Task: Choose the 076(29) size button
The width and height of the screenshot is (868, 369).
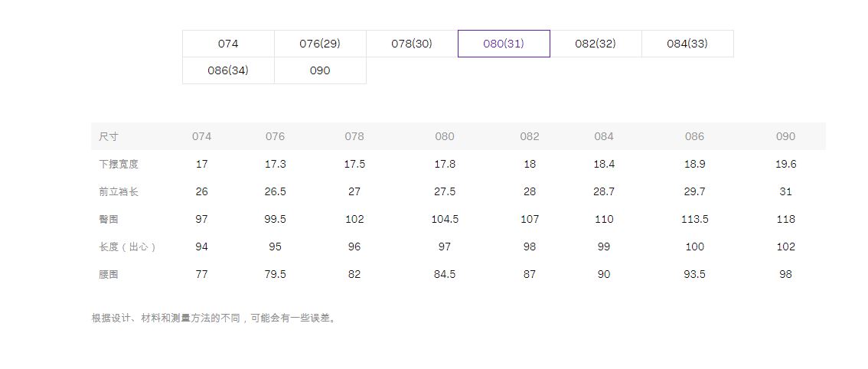Action: pyautogui.click(x=320, y=44)
